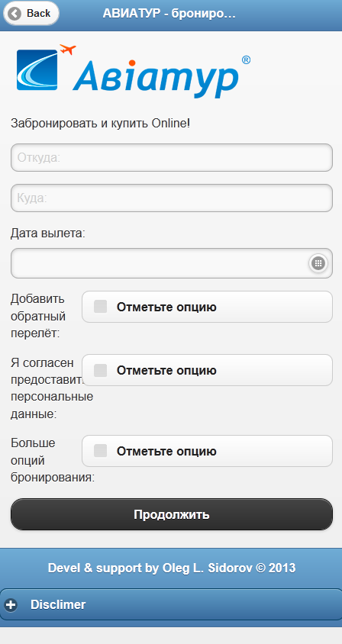Click the blue square Aviatur logo emblem

coord(37,70)
